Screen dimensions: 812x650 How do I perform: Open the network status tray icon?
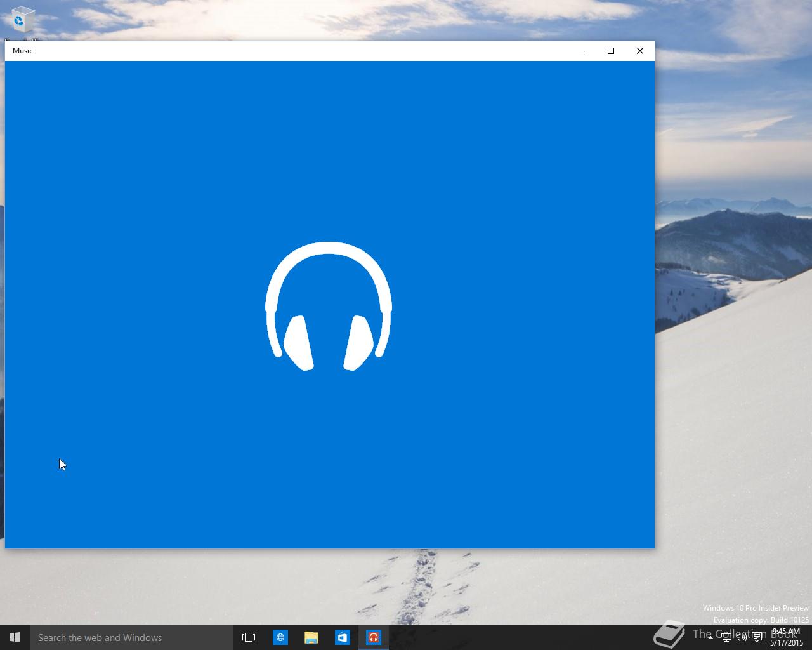726,637
